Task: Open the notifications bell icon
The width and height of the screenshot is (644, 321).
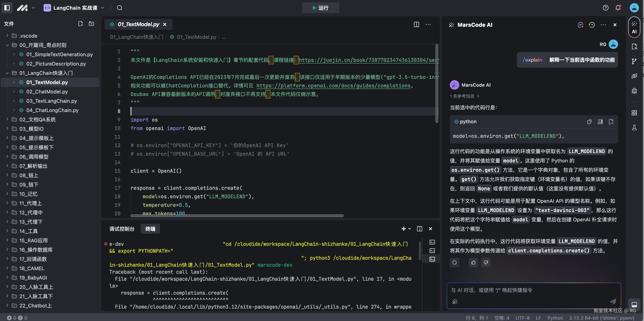Action: click(618, 8)
